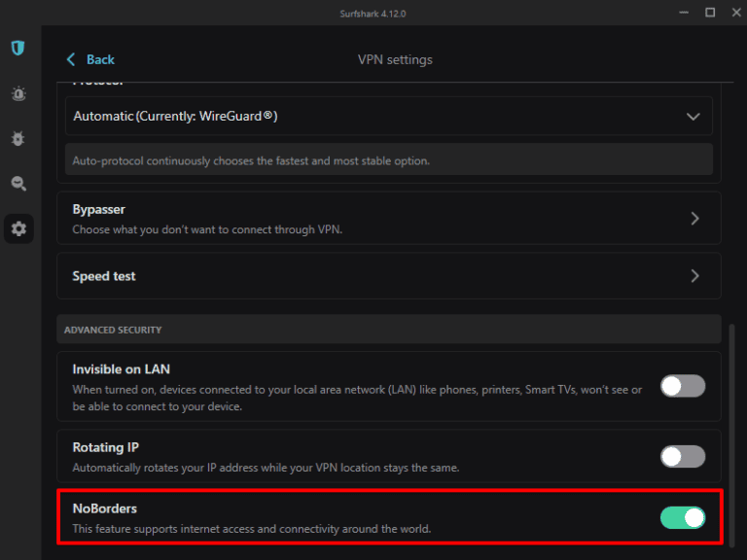This screenshot has width=747, height=560.
Task: Go Back to previous settings page
Action: pos(100,59)
